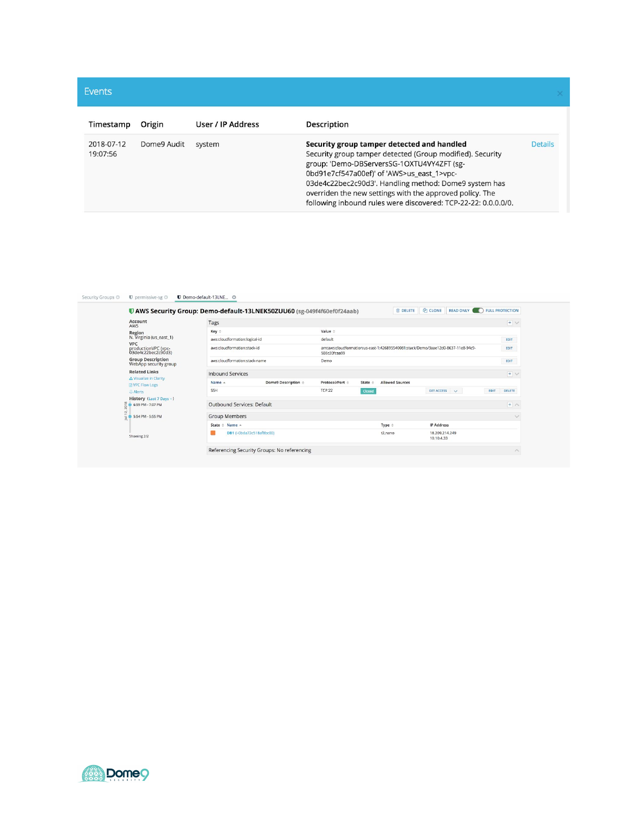Edit the aws:cloudformation:logical-id tag
This screenshot has width=644, height=834.
pos(509,340)
